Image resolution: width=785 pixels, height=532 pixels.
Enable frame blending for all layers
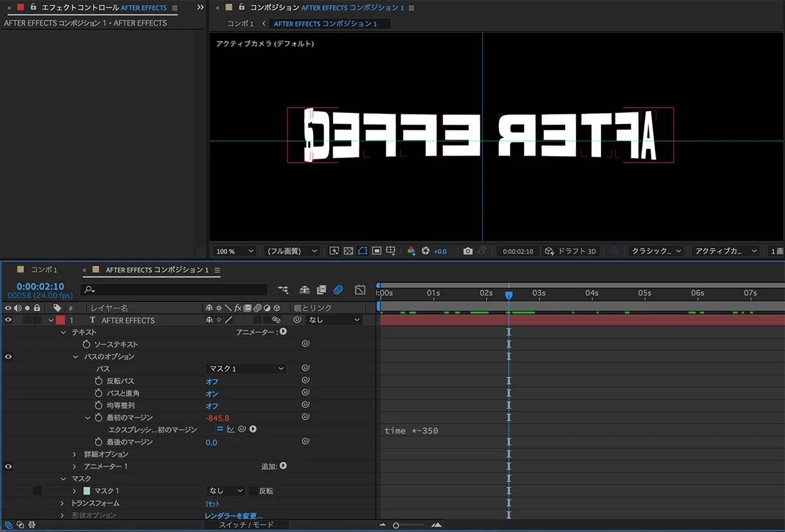[321, 290]
